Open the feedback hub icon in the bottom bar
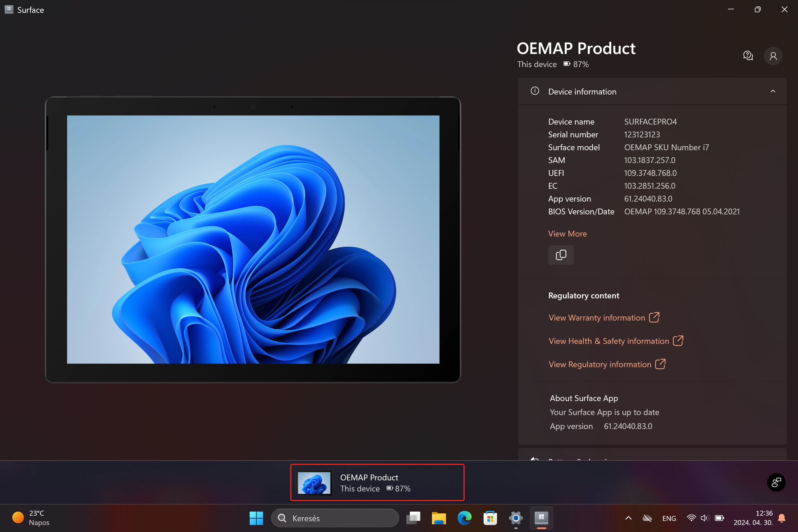 point(776,482)
